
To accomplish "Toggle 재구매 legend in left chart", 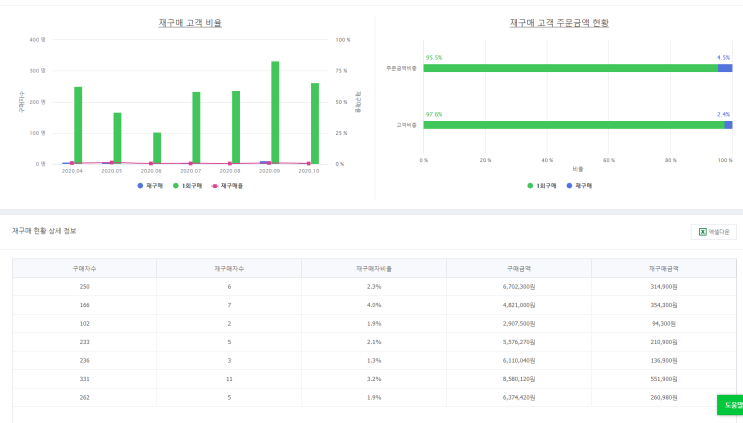I will [150, 186].
